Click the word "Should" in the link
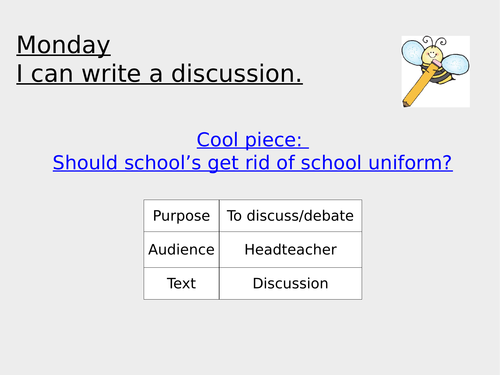500x375 pixels. [85, 163]
